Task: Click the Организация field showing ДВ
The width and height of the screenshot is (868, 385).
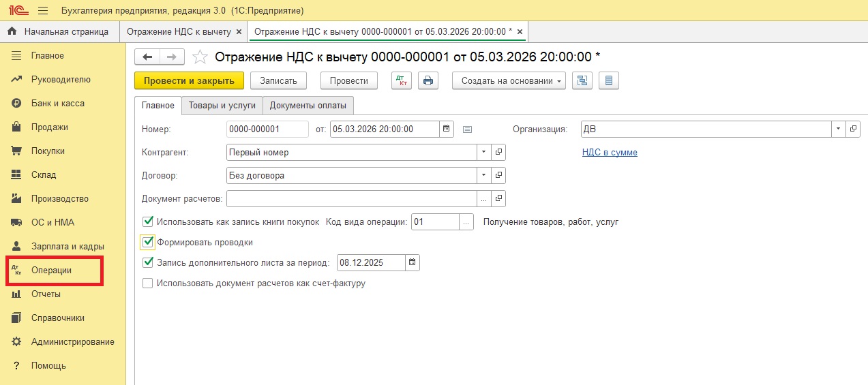Action: pos(706,129)
